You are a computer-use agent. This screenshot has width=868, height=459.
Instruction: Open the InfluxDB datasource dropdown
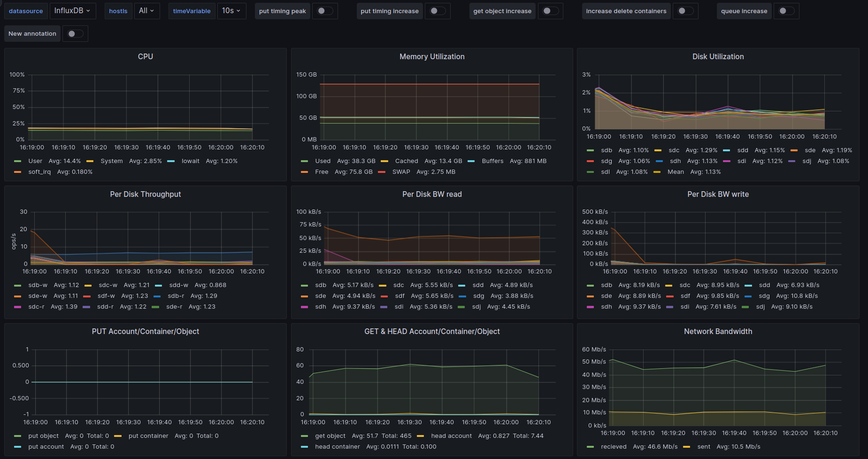[x=72, y=11]
